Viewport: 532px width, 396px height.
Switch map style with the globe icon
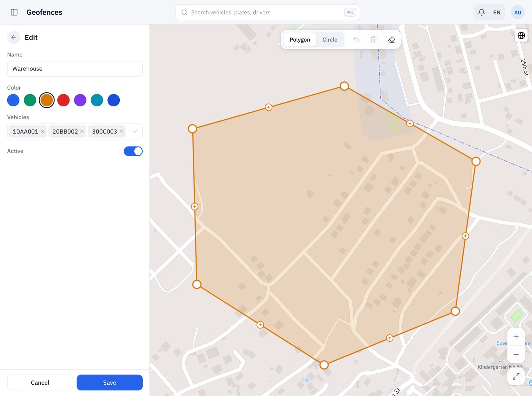point(521,35)
